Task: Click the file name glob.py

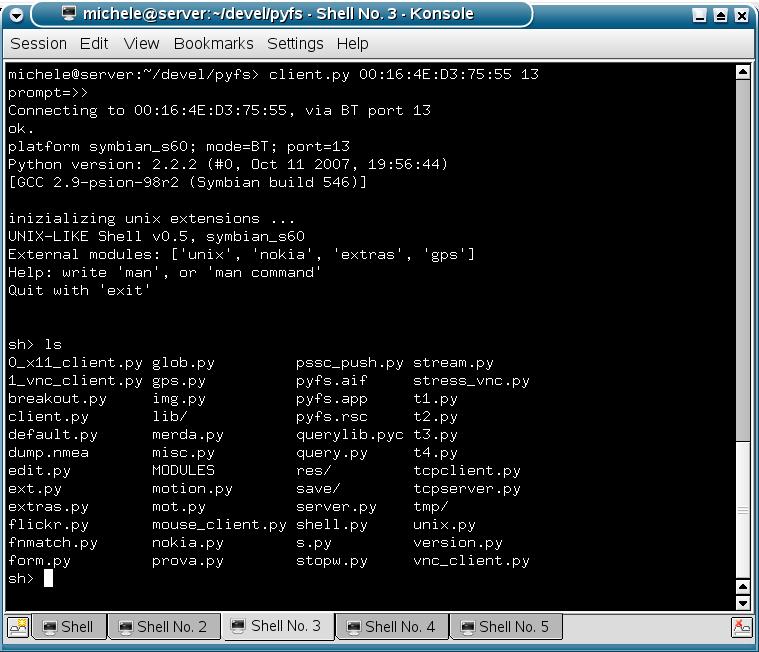Action: pyautogui.click(x=183, y=363)
